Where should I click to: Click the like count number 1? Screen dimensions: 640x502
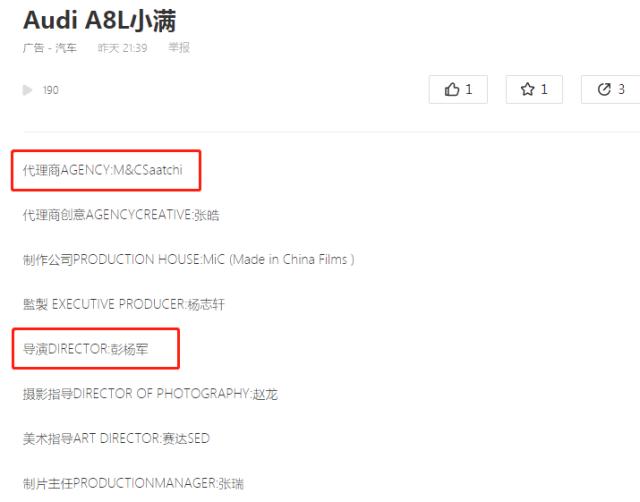pos(469,89)
